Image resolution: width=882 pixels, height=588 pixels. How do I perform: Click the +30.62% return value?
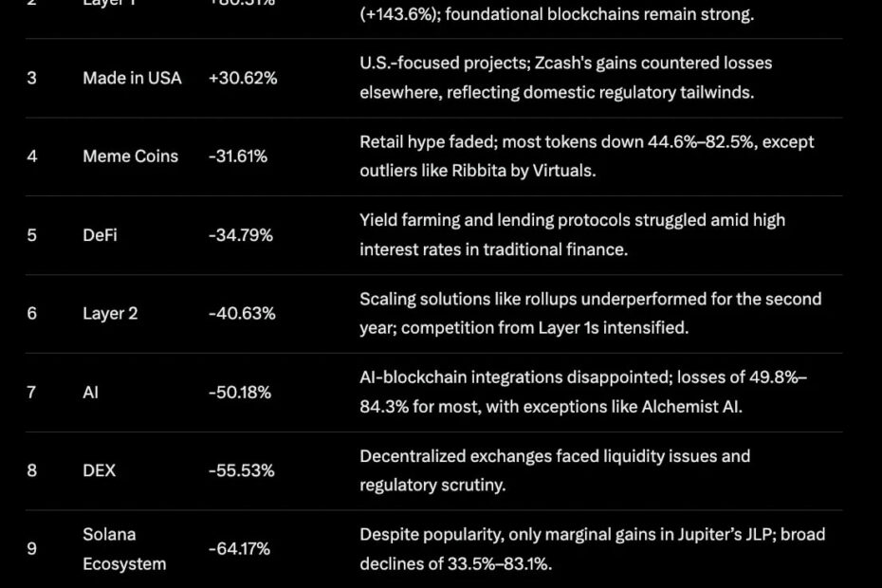click(x=243, y=78)
